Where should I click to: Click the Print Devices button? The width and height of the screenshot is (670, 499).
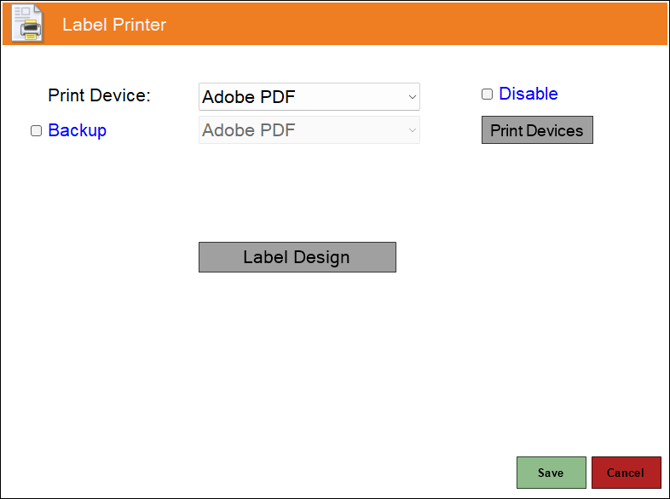coord(537,130)
